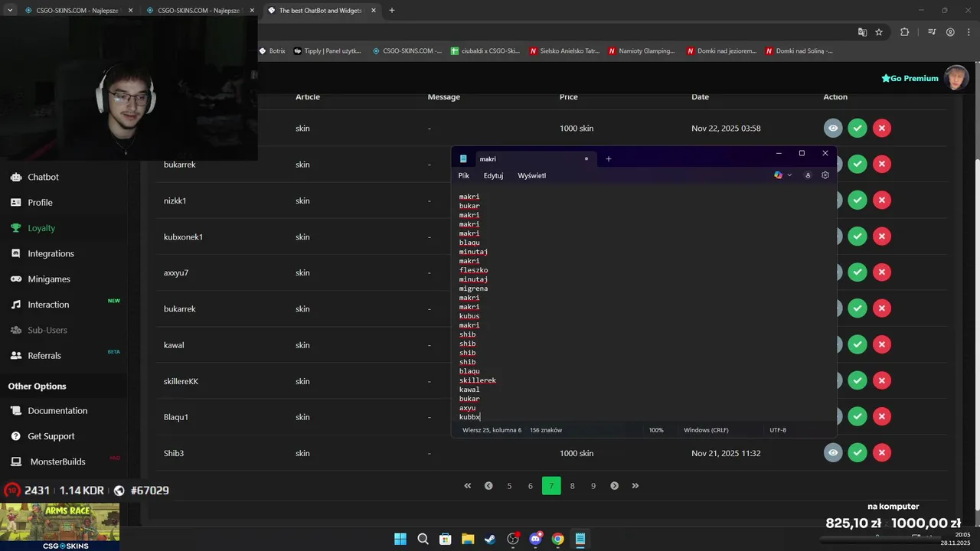Approve the skillereKK redemption
The height and width of the screenshot is (551, 980).
[x=857, y=381]
